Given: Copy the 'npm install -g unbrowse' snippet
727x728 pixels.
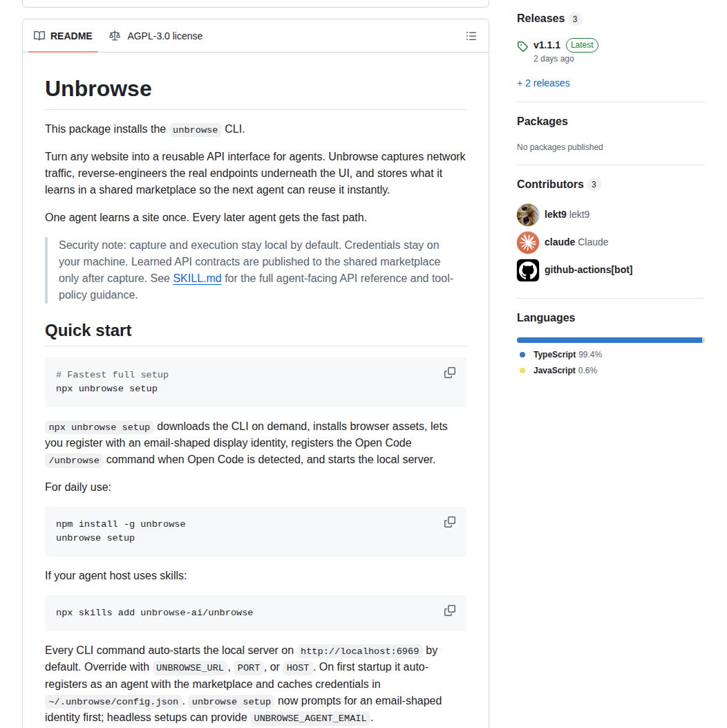Looking at the screenshot, I should [450, 521].
